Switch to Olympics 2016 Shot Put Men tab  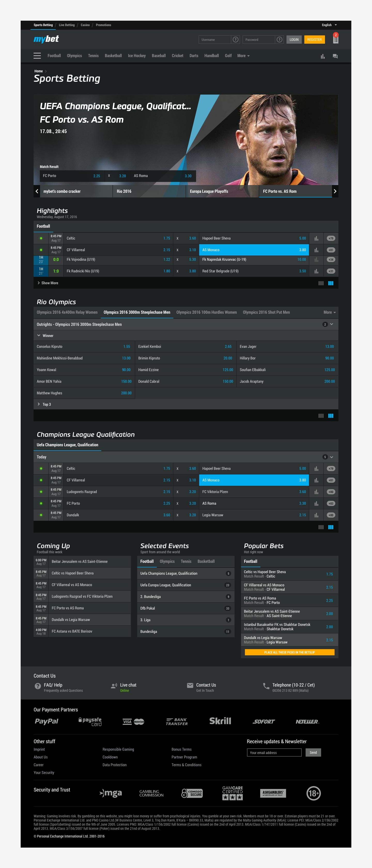point(266,312)
